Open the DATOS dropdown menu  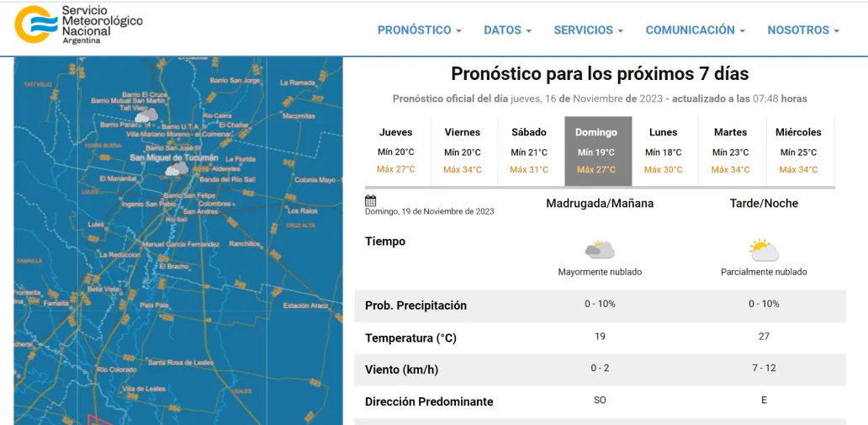click(x=508, y=30)
